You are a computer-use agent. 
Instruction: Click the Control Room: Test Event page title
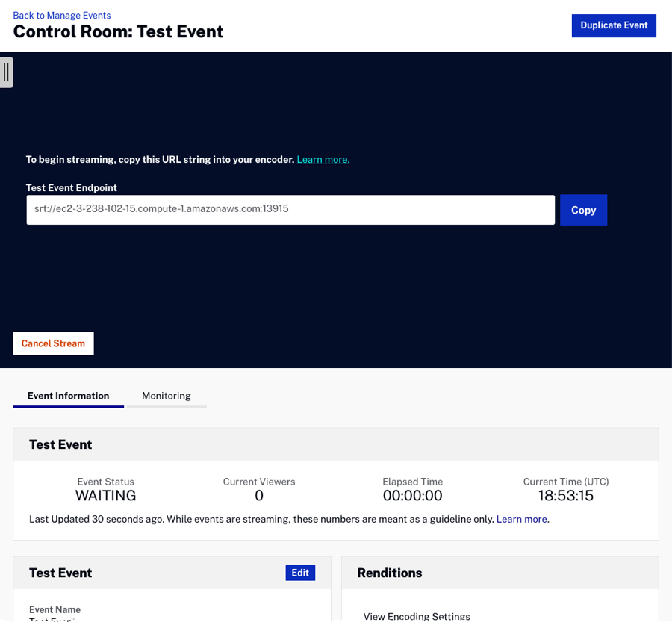tap(118, 32)
